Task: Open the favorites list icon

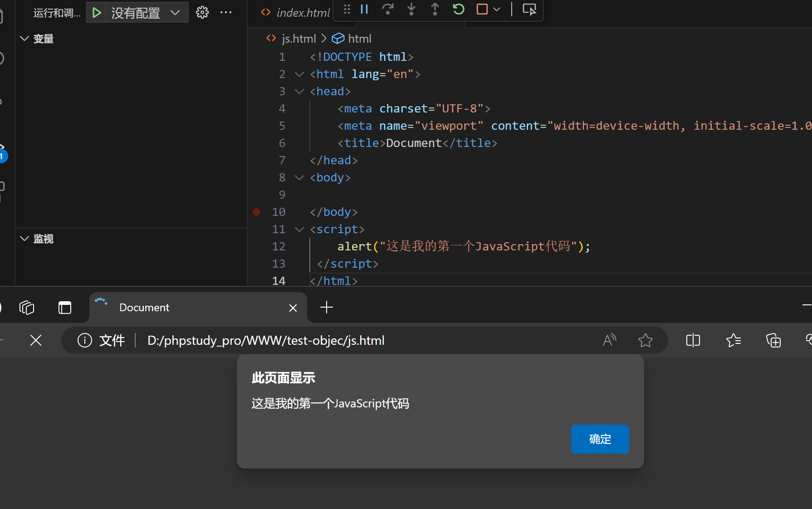Action: (x=734, y=340)
